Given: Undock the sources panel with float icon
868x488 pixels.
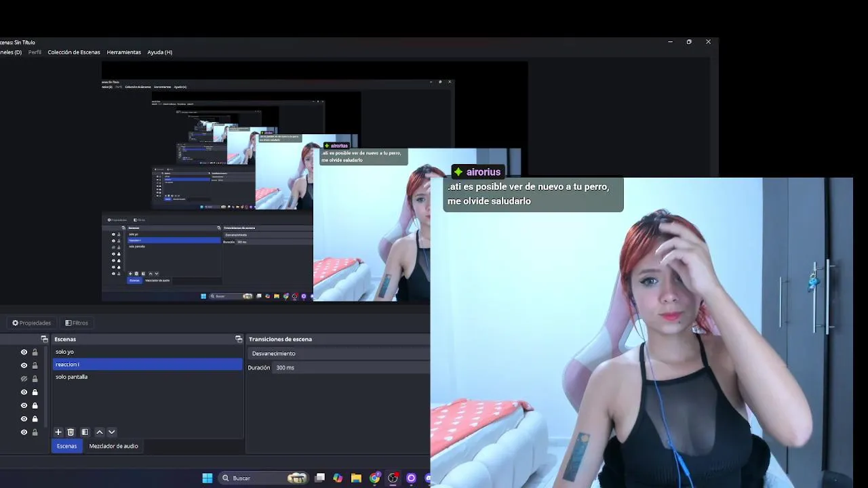Looking at the screenshot, I should tap(45, 339).
